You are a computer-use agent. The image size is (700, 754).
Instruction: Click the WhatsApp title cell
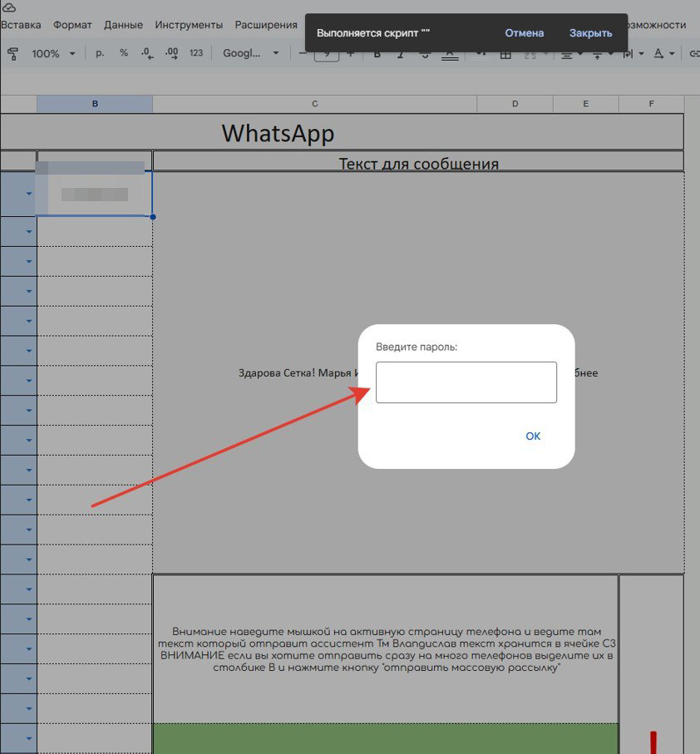pyautogui.click(x=342, y=132)
